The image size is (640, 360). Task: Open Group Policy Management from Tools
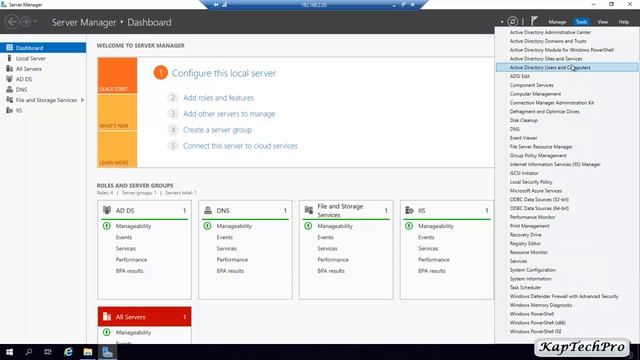pyautogui.click(x=538, y=156)
